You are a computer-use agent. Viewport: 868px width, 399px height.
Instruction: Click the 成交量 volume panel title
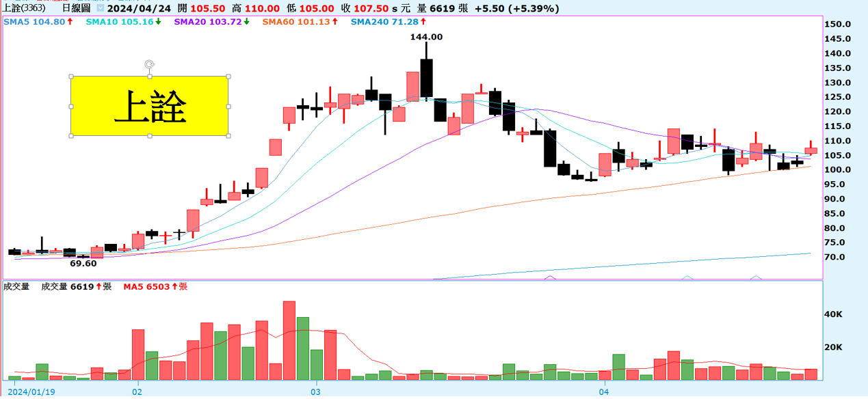16,287
